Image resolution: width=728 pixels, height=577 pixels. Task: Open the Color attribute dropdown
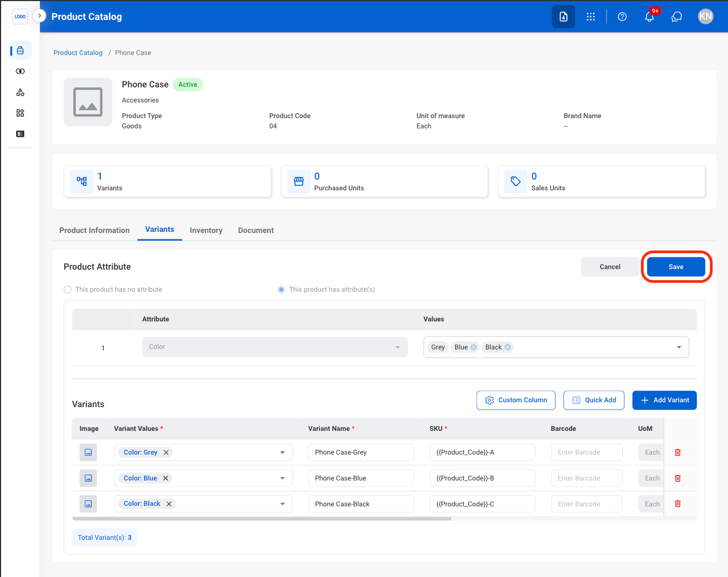[275, 347]
